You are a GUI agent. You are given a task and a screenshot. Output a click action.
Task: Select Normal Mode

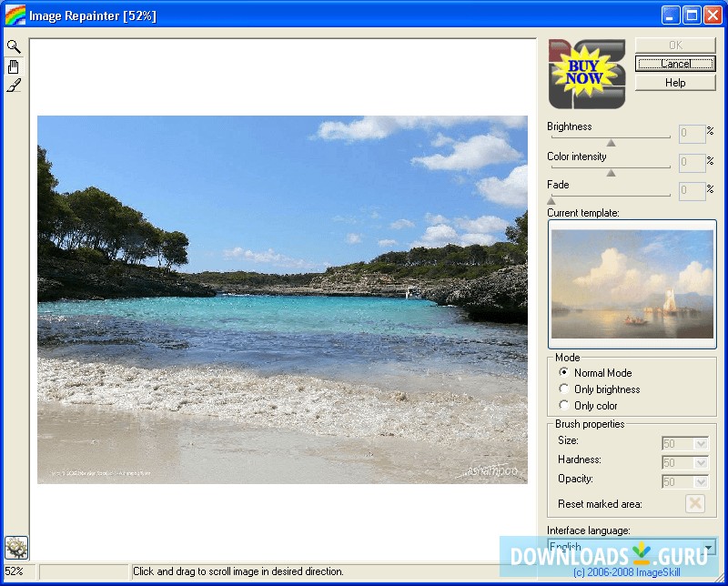[564, 373]
